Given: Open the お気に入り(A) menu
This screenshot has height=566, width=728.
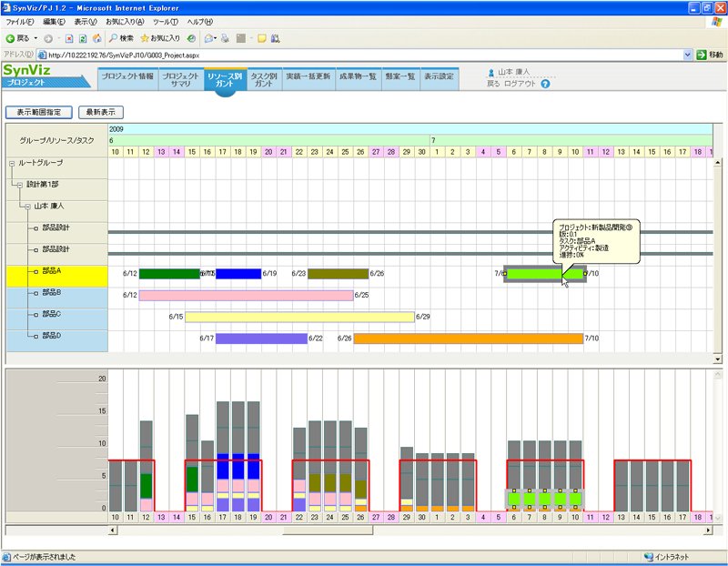Looking at the screenshot, I should tap(125, 22).
